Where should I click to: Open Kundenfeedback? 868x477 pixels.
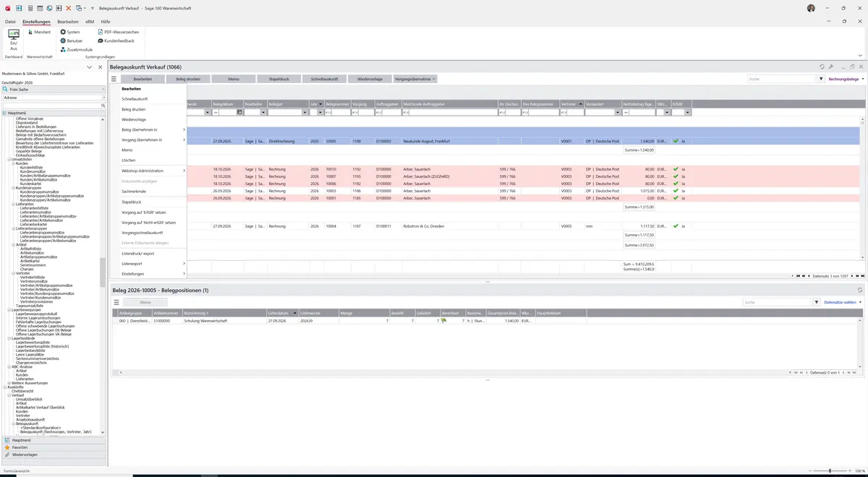pyautogui.click(x=116, y=40)
